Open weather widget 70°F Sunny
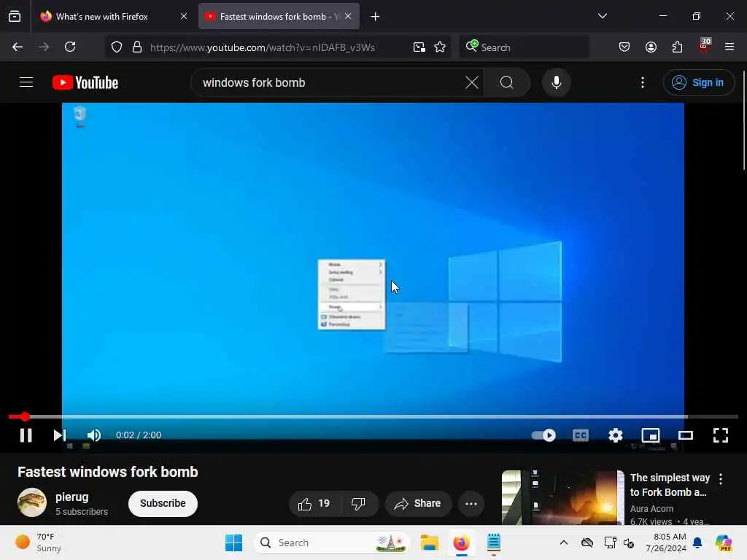The image size is (747, 560). click(39, 542)
